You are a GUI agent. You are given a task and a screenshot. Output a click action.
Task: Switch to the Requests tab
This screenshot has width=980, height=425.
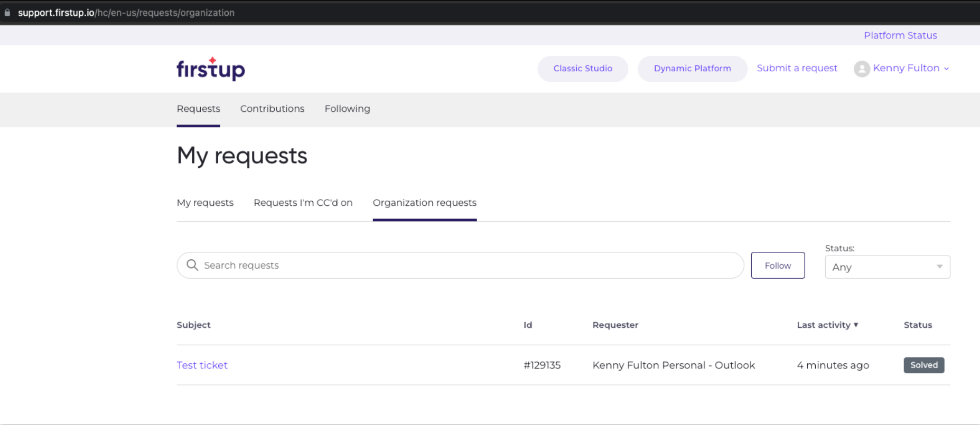click(198, 109)
